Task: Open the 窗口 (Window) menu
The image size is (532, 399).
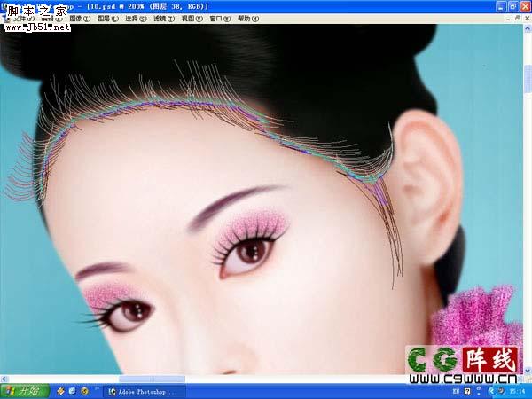Action: [220, 19]
